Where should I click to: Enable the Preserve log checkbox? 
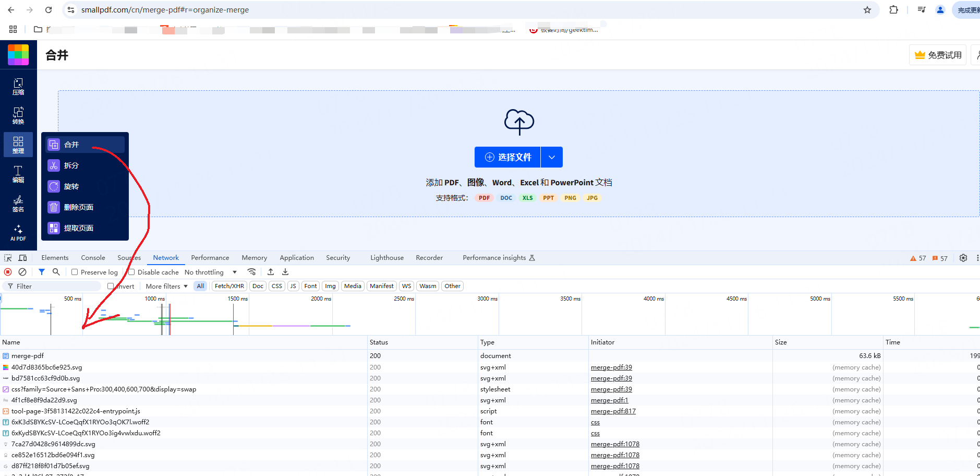click(x=75, y=272)
